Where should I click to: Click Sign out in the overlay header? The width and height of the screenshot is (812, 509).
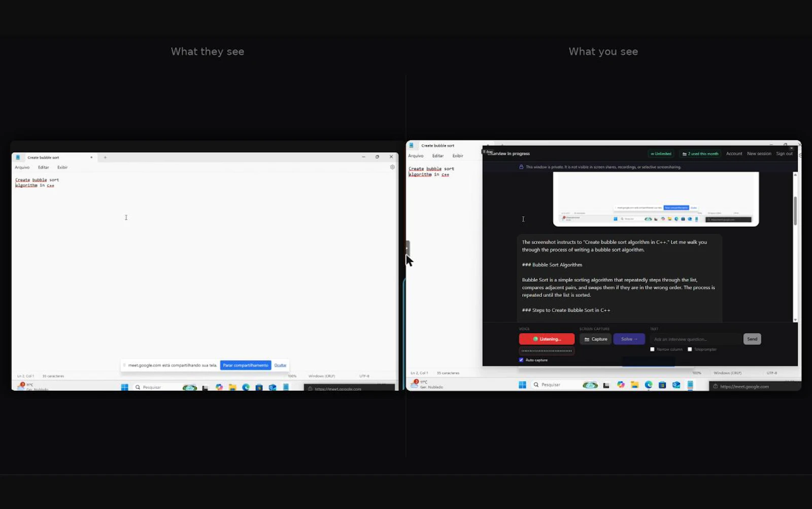[784, 154]
